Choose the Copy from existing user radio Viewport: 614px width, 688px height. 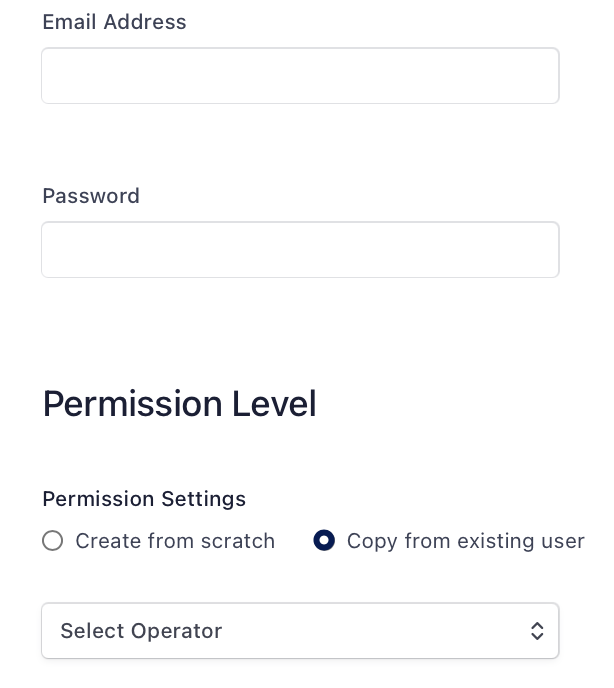(x=324, y=541)
